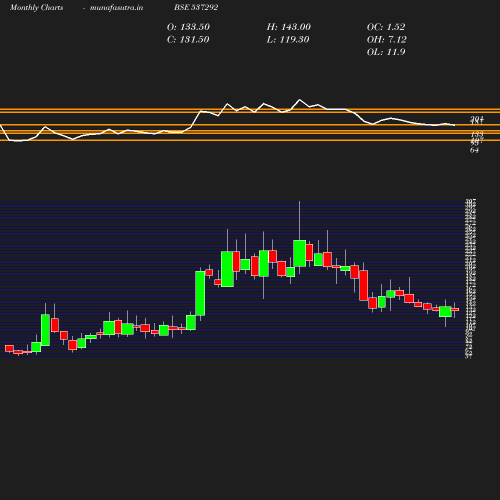Click the peak of the white indicator line
The width and height of the screenshot is (500, 500).
coord(299,100)
